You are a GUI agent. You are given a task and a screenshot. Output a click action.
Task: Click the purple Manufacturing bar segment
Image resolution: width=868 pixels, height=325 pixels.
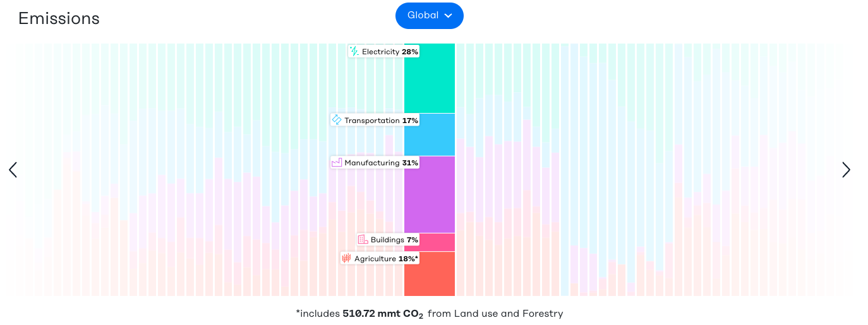430,194
